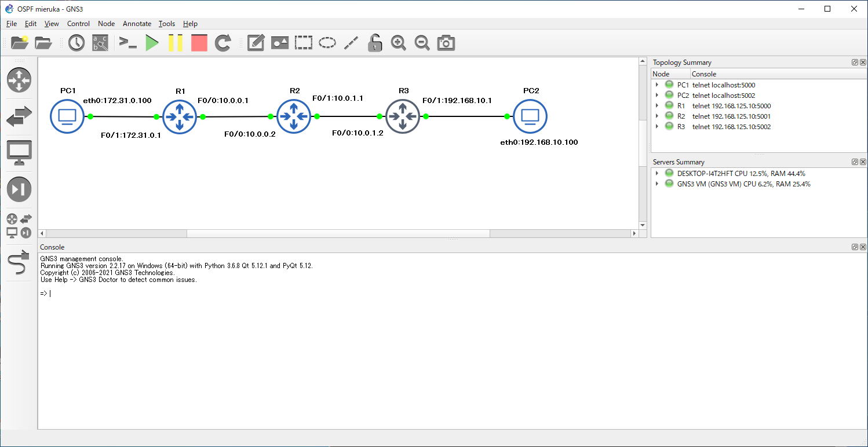The image size is (868, 447).
Task: Reload all nodes icon
Action: pyautogui.click(x=223, y=43)
